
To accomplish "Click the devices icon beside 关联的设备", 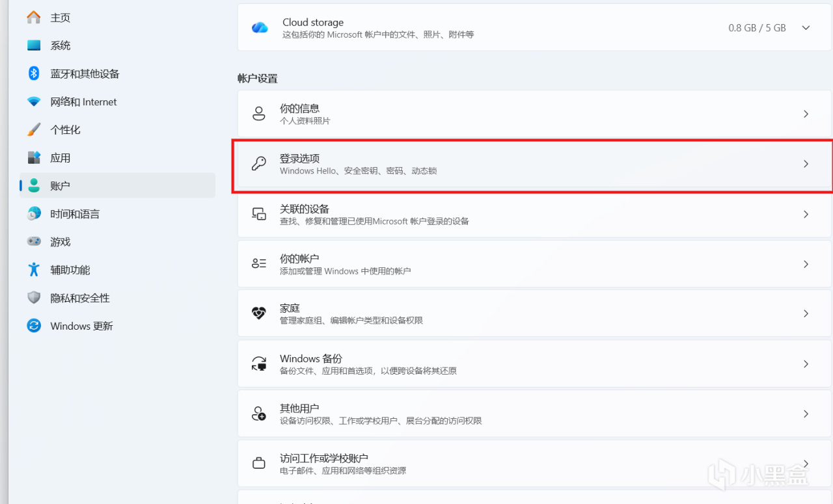I will pyautogui.click(x=259, y=214).
